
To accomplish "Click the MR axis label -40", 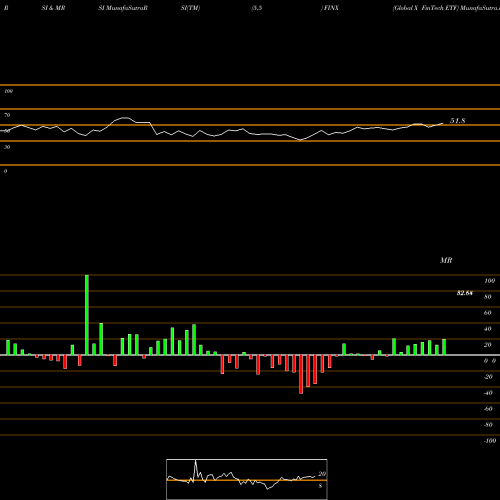I will coord(488,393).
